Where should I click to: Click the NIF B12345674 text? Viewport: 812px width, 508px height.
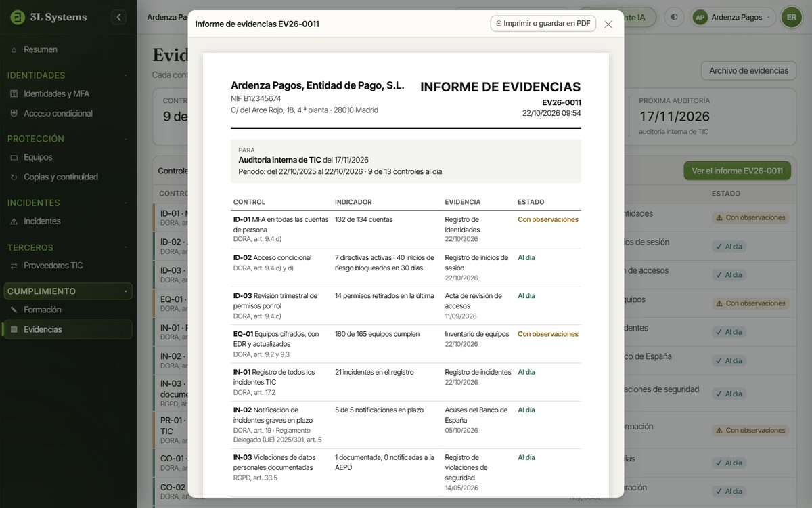click(x=256, y=98)
